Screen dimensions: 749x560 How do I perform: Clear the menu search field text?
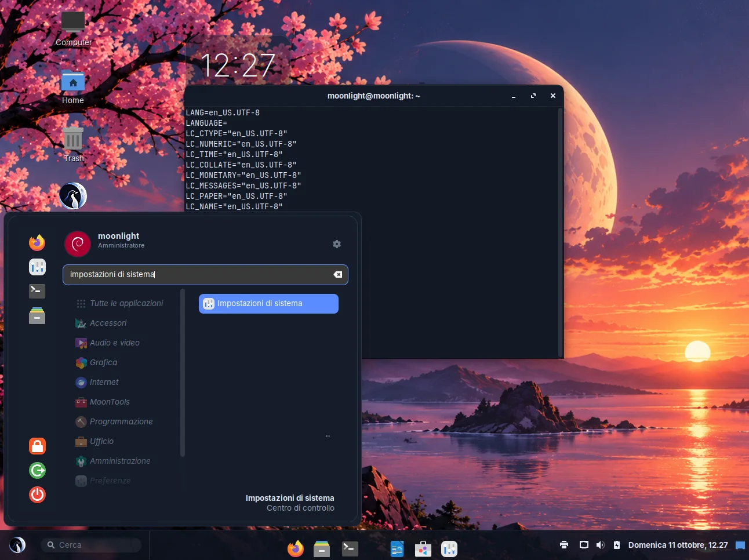[x=338, y=275]
